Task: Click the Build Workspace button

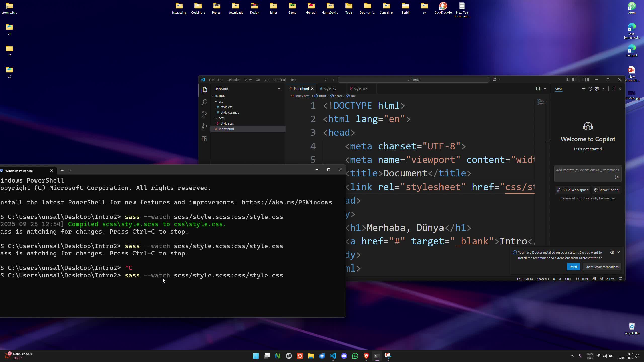Action: 573,190
